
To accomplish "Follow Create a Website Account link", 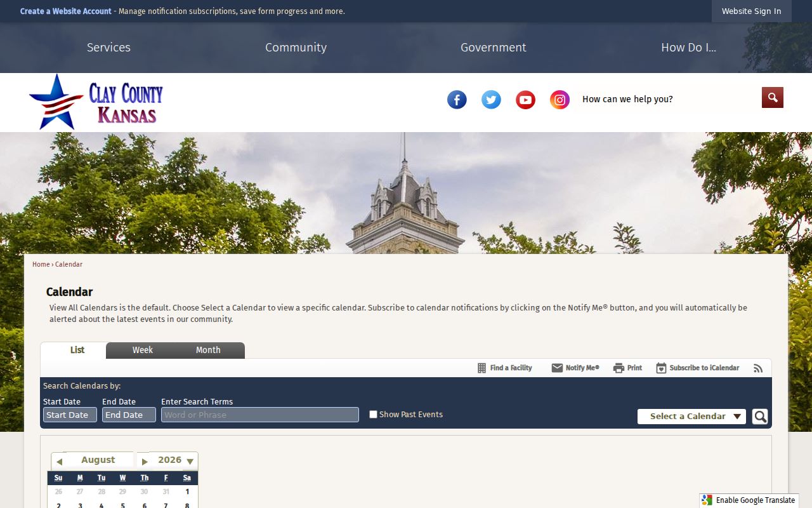I will pos(66,11).
